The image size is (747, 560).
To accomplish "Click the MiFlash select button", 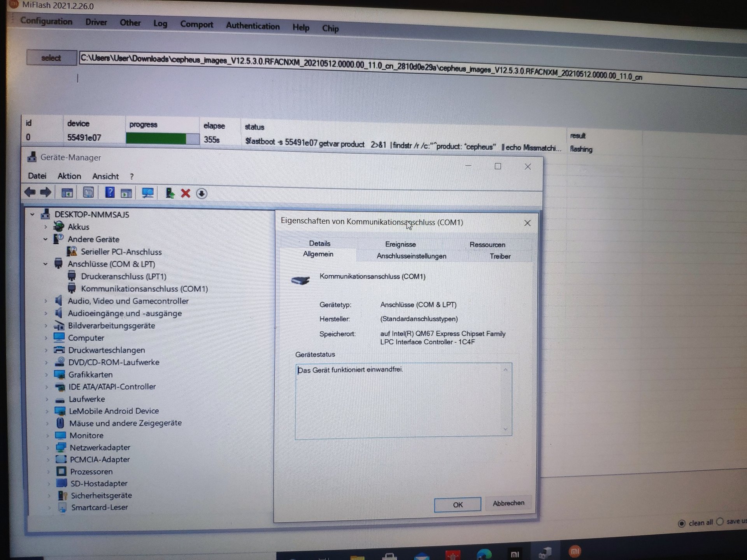I will click(51, 58).
